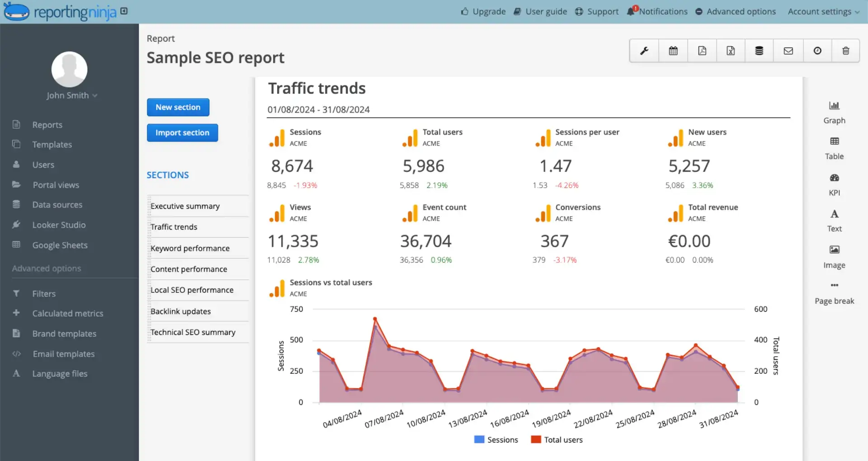Click the wrench settings icon in report toolbar
Viewport: 868px width, 461px height.
pyautogui.click(x=644, y=51)
